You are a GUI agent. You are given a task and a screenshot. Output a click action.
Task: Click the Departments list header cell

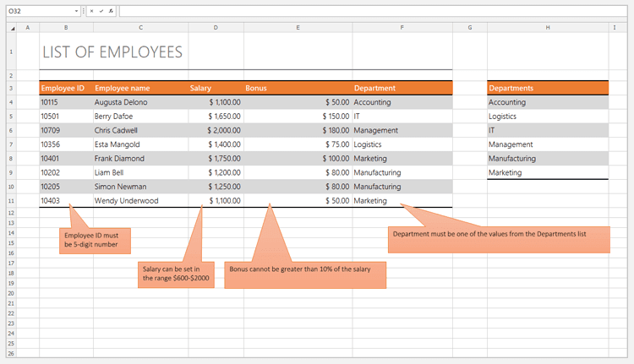(548, 88)
